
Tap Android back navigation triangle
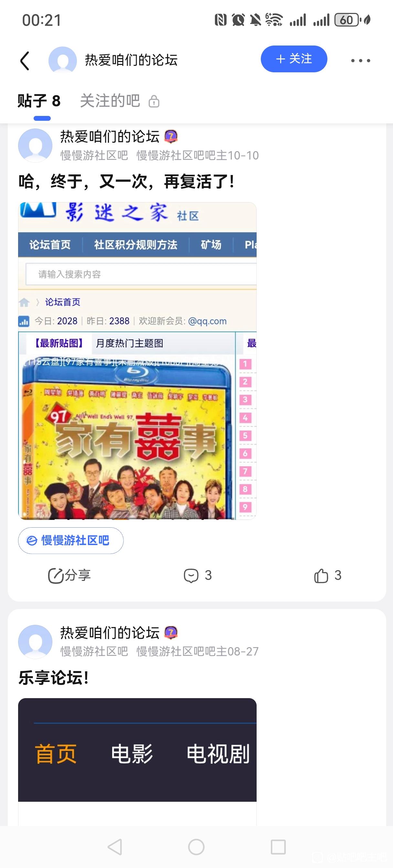pos(115,847)
